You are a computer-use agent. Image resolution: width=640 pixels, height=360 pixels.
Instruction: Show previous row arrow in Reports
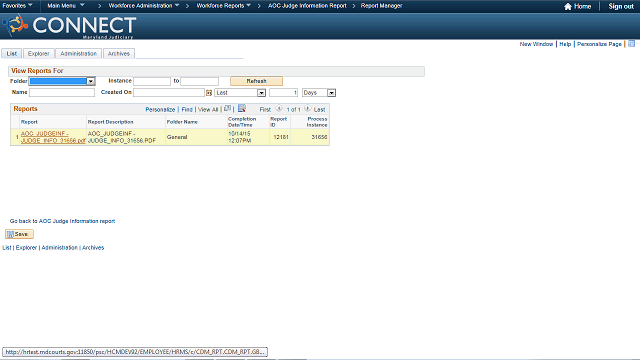[279, 109]
